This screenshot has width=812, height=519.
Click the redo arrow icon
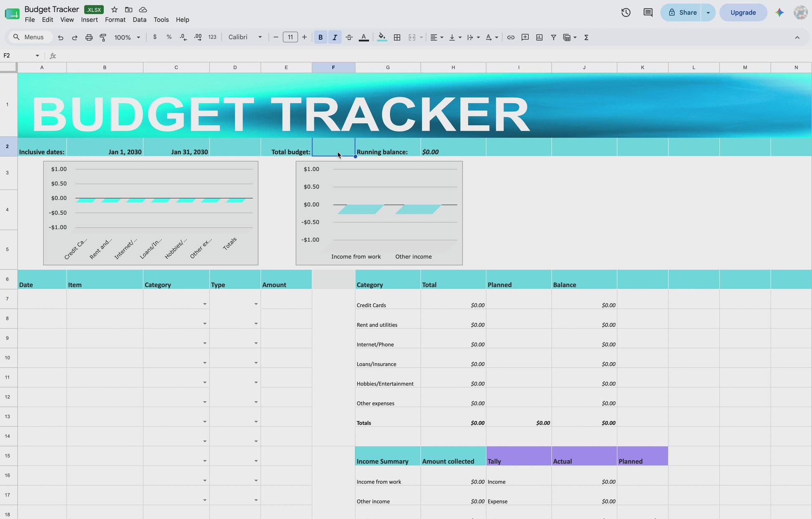[75, 38]
